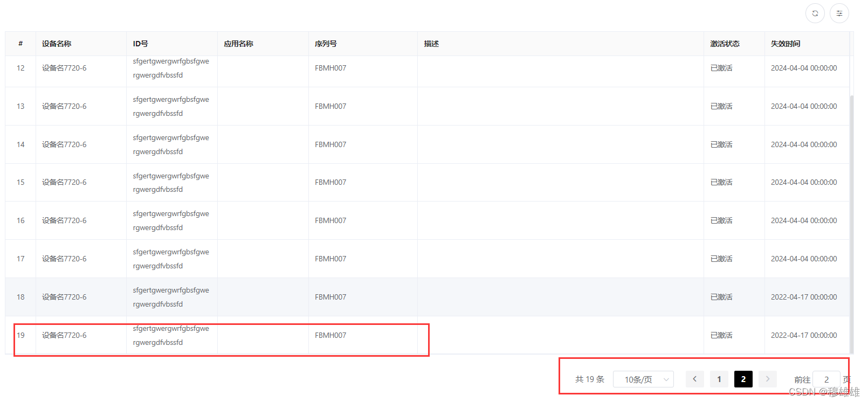
Task: Click serial FBMH007 in row 18
Action: tap(330, 297)
